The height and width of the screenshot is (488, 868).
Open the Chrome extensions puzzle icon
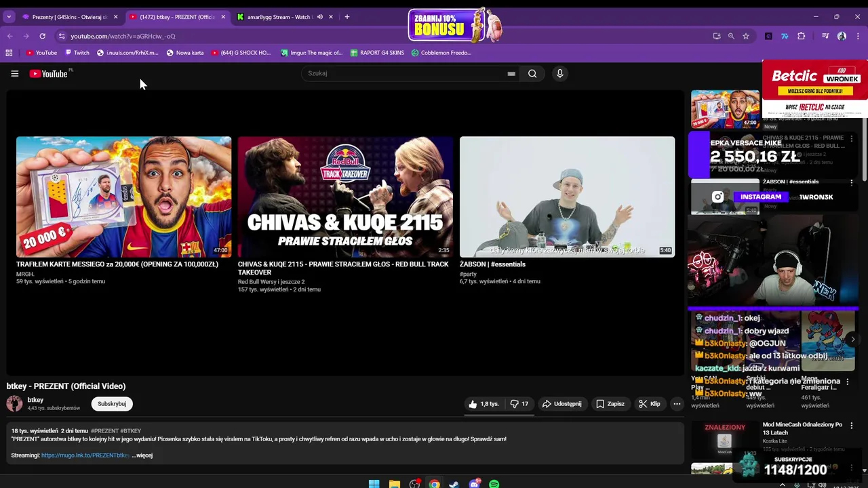click(x=801, y=36)
